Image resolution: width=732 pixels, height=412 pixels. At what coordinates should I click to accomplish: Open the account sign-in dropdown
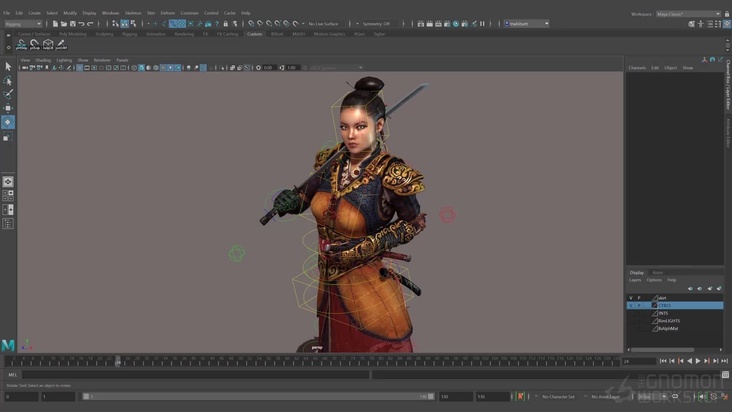(526, 24)
